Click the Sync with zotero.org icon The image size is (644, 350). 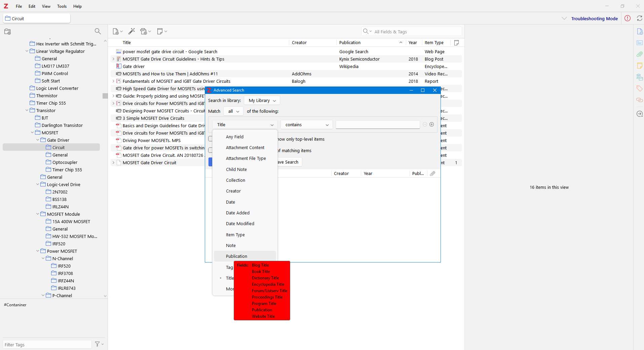[x=639, y=19]
